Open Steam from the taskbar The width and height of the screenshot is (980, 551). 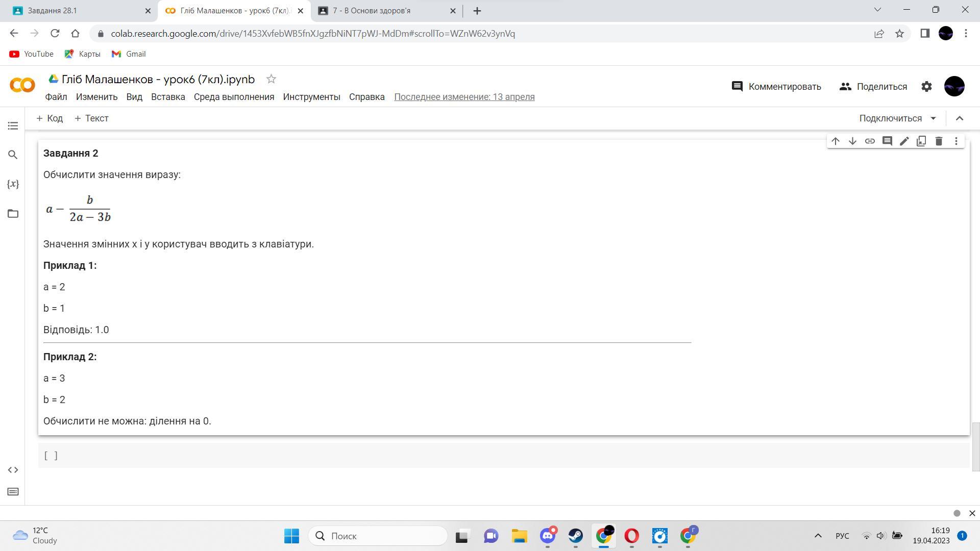pos(575,536)
